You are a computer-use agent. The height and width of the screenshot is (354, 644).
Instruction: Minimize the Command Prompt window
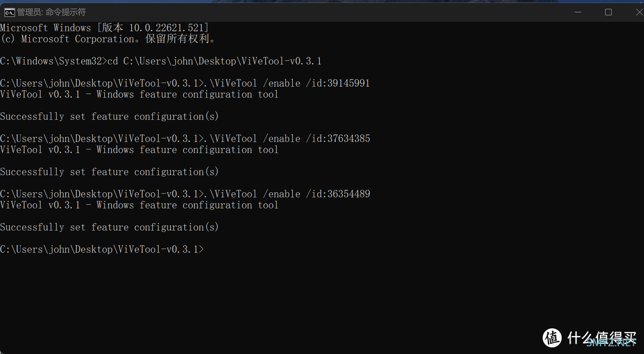578,12
